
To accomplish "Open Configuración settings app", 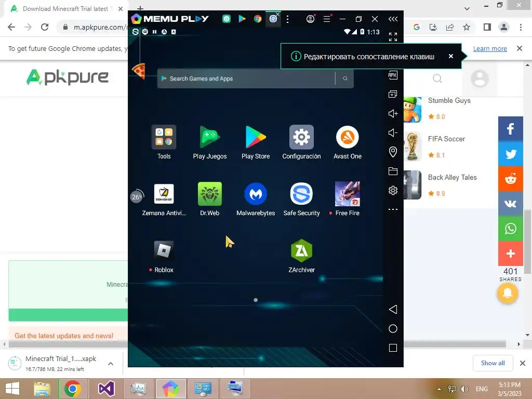I will pyautogui.click(x=301, y=137).
